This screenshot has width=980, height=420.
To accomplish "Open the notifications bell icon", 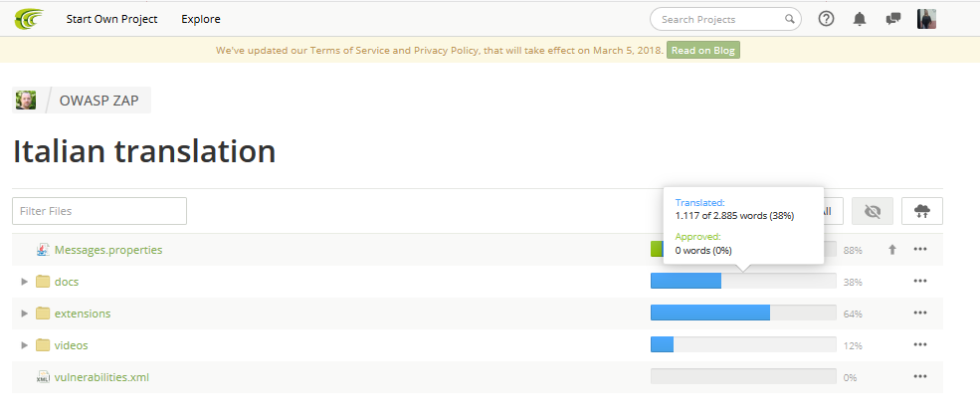I will tap(860, 19).
